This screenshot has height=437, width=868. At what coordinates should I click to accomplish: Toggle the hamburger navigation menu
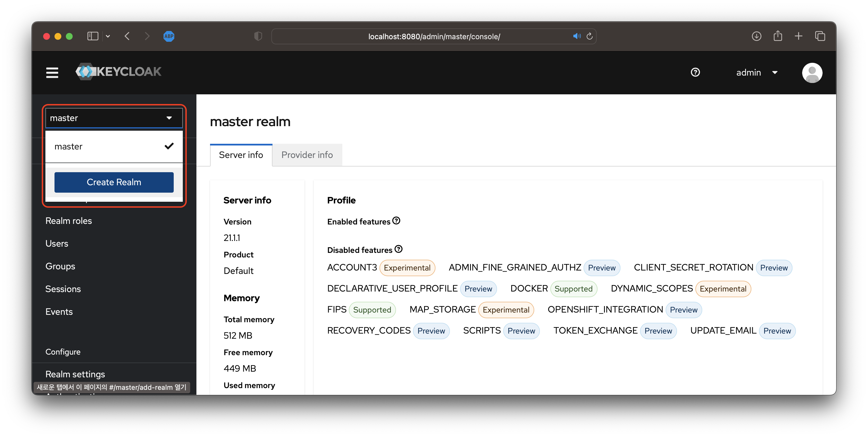[x=52, y=72]
